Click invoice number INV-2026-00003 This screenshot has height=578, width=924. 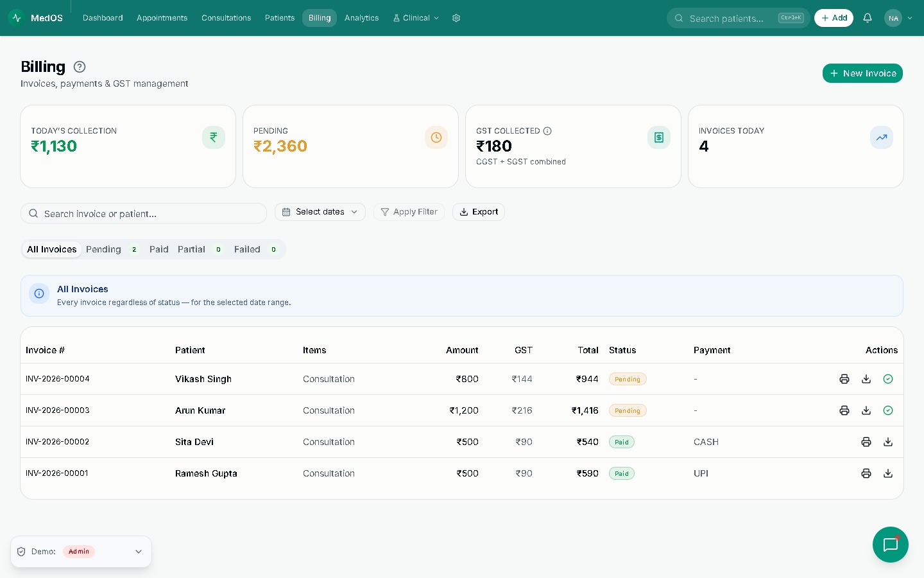click(58, 410)
